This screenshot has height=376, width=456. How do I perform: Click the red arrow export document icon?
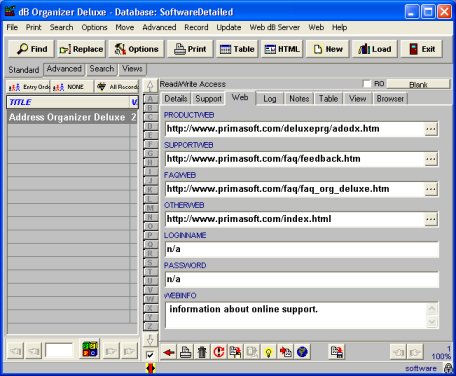pyautogui.click(x=285, y=352)
